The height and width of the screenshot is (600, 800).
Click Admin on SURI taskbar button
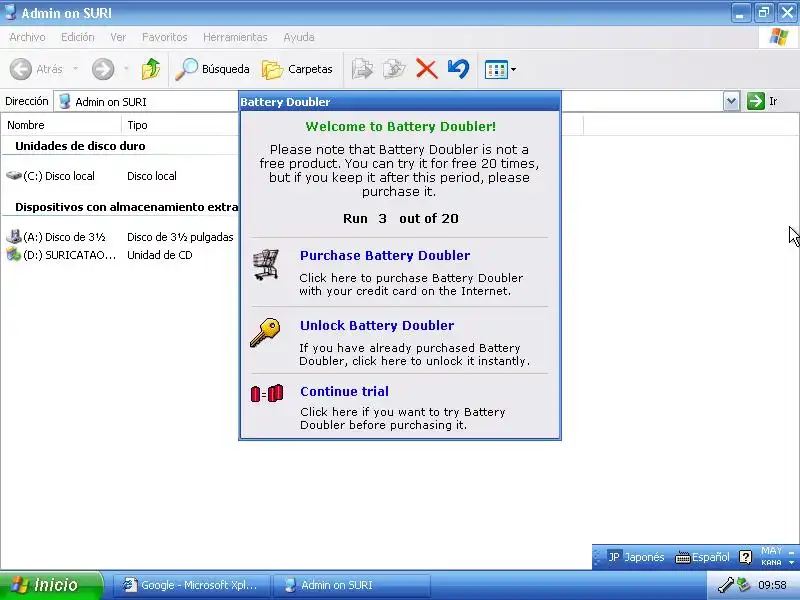coord(352,585)
